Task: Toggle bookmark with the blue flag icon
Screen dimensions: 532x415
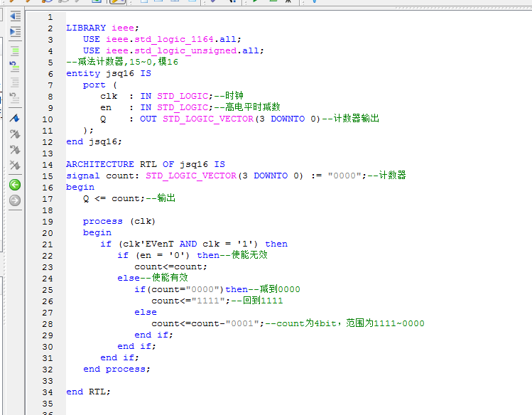Action: (14, 117)
